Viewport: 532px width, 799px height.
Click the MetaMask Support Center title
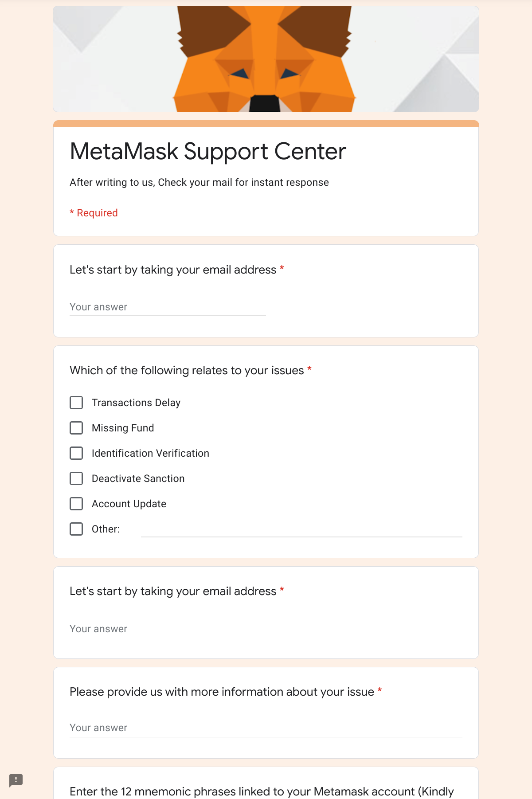point(208,152)
